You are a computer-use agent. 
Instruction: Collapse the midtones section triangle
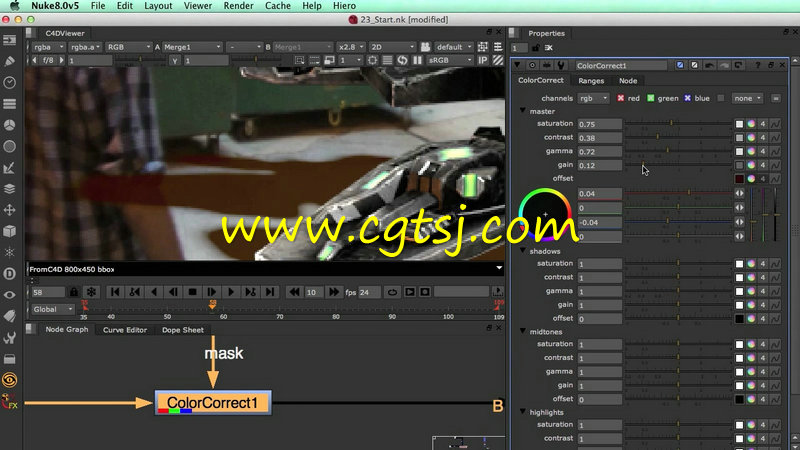coord(522,331)
